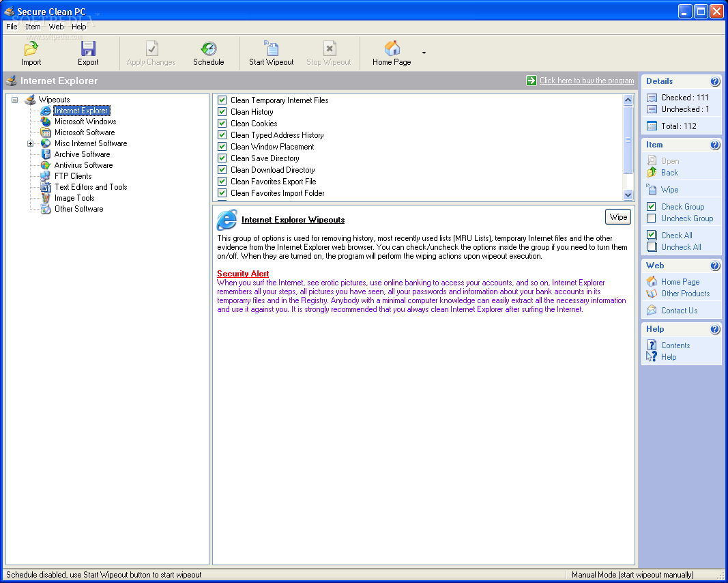
Task: Click the Home Page icon in Web panel
Action: click(652, 281)
